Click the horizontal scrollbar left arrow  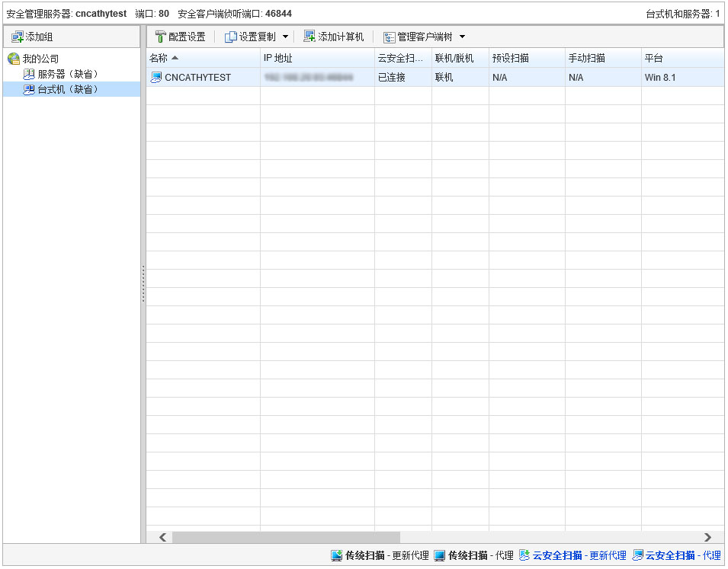pos(162,537)
